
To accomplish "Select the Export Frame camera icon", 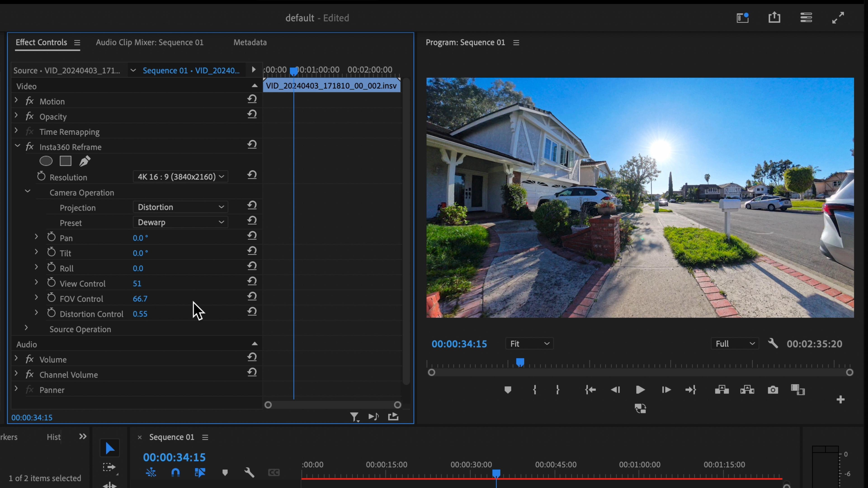I will (x=773, y=390).
